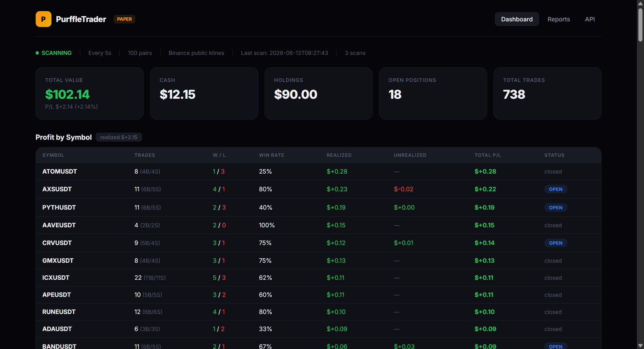
Task: Click the SYMBOL column header
Action: click(x=53, y=155)
